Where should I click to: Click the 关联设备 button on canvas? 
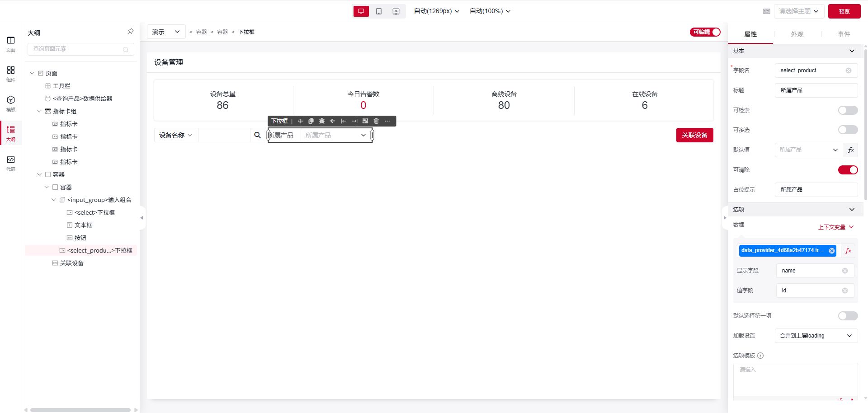694,135
